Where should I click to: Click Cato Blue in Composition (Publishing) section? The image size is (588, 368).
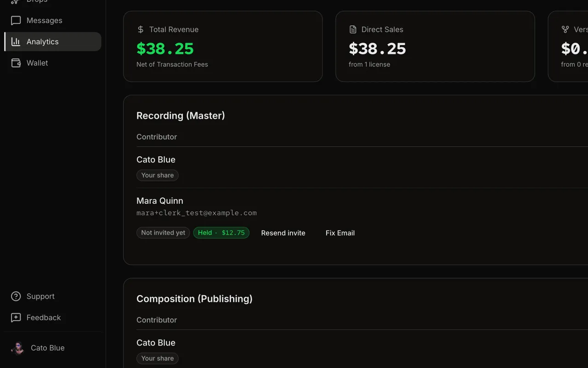156,343
